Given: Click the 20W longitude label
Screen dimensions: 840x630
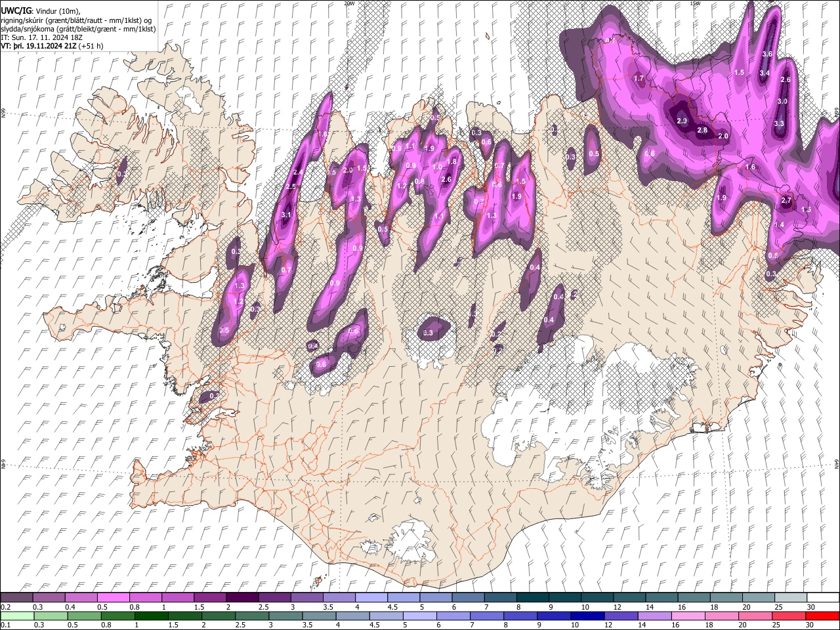Looking at the screenshot, I should (349, 3).
